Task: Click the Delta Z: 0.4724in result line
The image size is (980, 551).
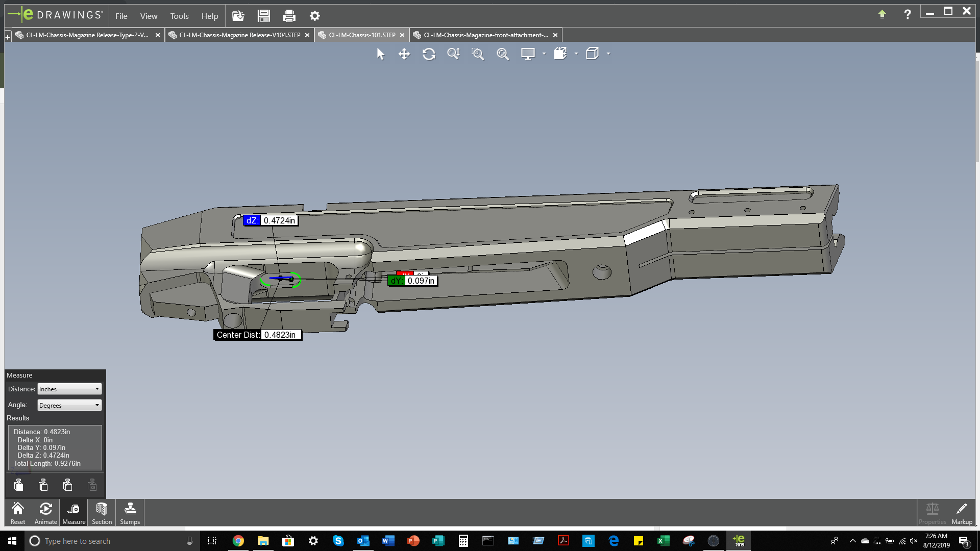Action: pyautogui.click(x=43, y=455)
